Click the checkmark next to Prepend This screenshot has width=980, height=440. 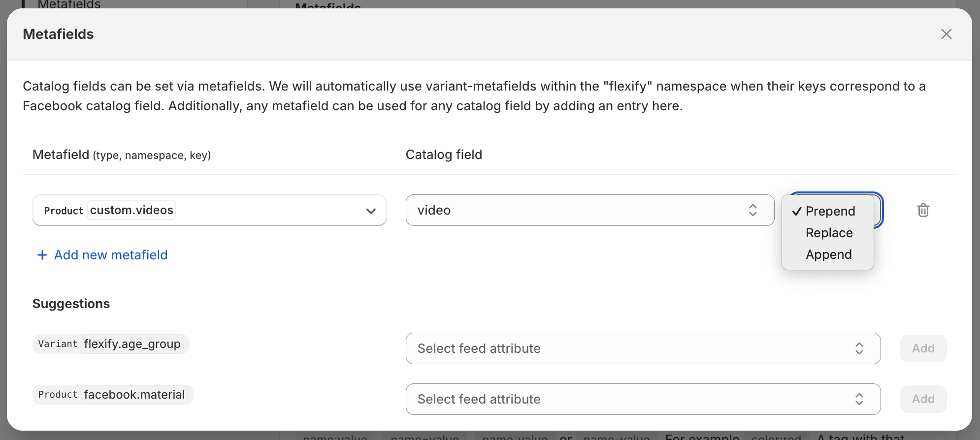click(796, 211)
